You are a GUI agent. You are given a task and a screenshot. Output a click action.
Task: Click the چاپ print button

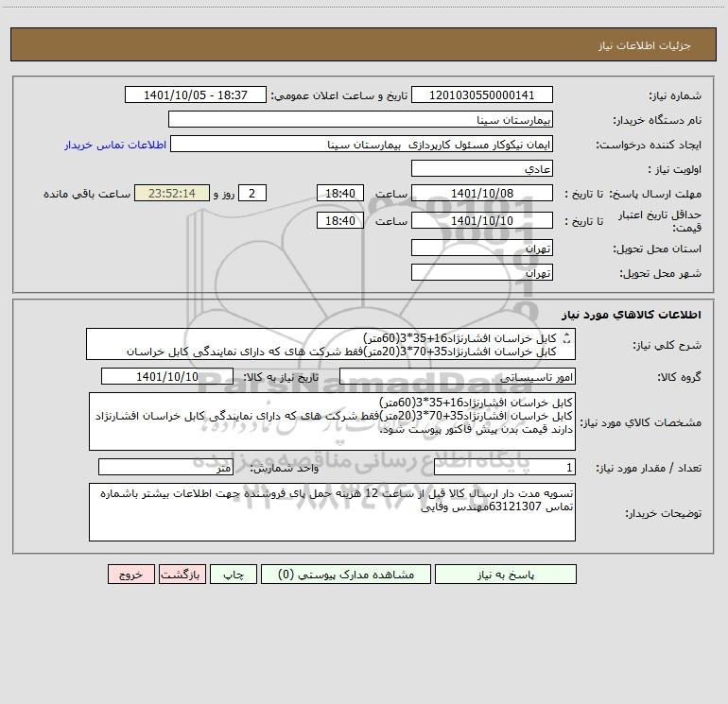point(234,575)
